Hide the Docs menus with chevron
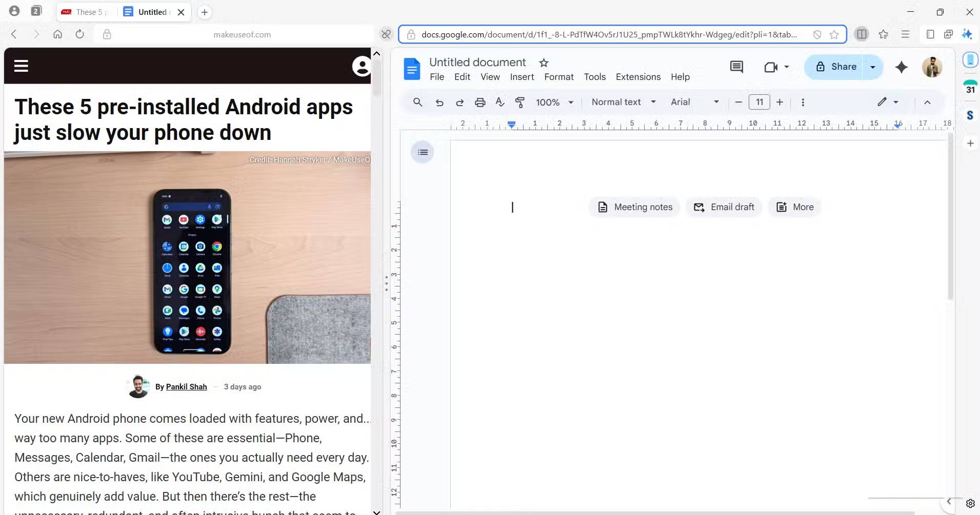 pyautogui.click(x=927, y=102)
